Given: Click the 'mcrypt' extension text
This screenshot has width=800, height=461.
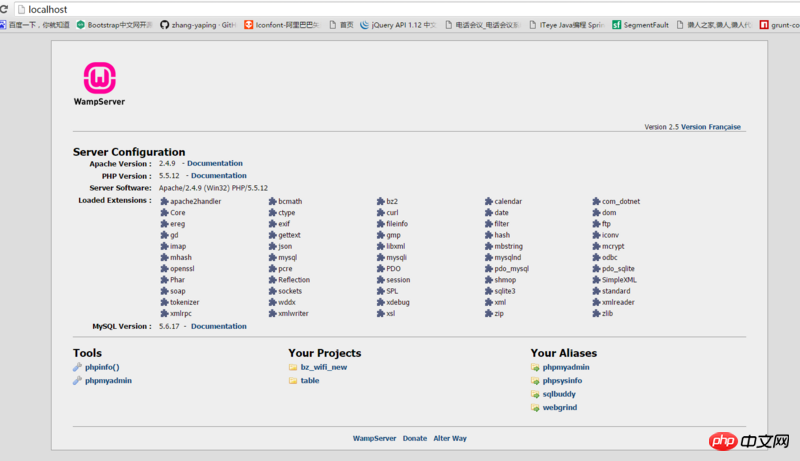Looking at the screenshot, I should pos(613,246).
